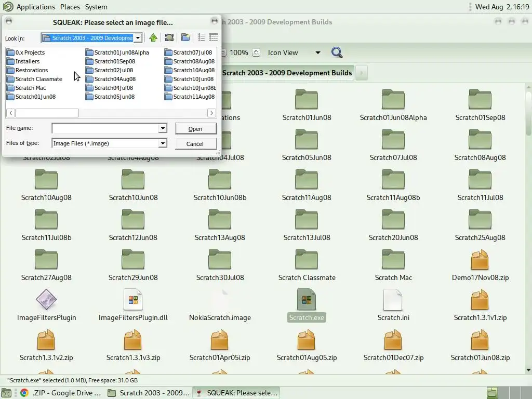Select the Scratch.exe file icon
This screenshot has height=399, width=532.
[x=307, y=300]
